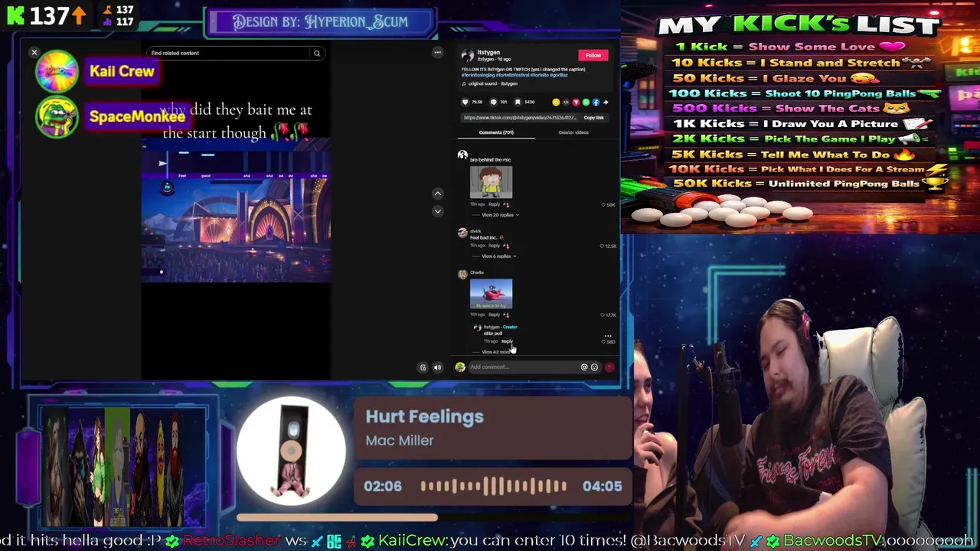Close the TikTok video viewer
This screenshot has width=980, height=551.
[34, 53]
